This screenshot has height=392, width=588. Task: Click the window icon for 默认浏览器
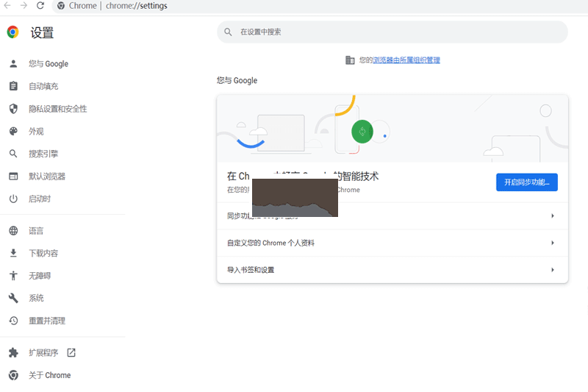click(13, 177)
